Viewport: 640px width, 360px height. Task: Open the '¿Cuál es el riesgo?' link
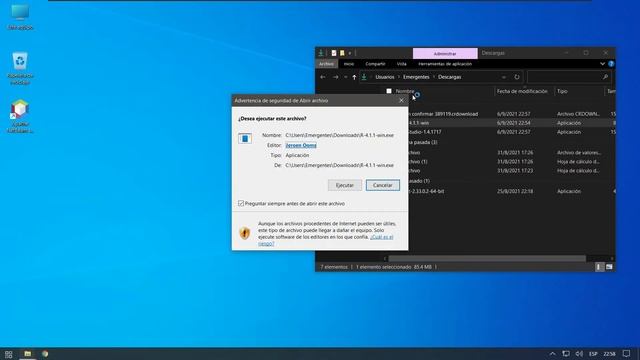(x=326, y=240)
